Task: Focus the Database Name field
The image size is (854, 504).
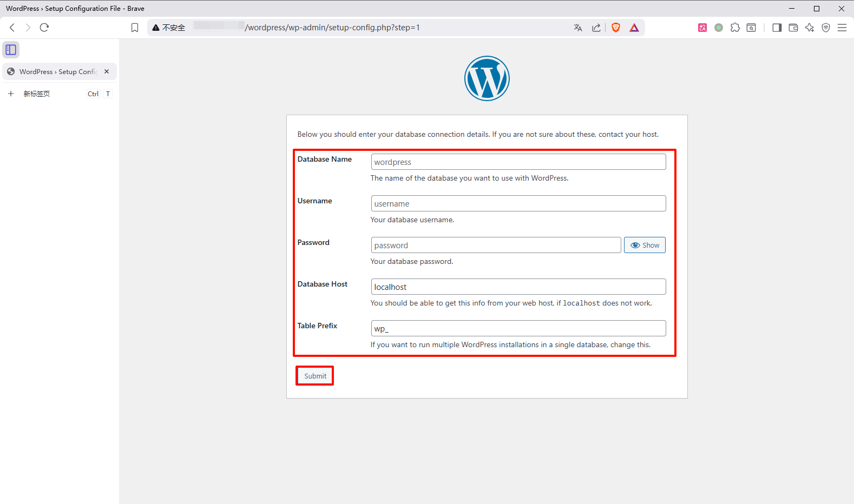Action: (x=518, y=162)
